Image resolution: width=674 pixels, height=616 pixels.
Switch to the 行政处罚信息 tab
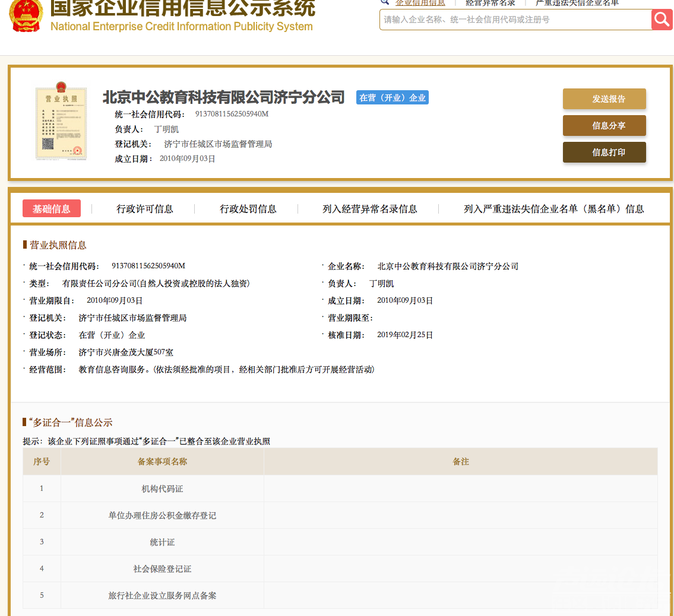[x=248, y=209]
